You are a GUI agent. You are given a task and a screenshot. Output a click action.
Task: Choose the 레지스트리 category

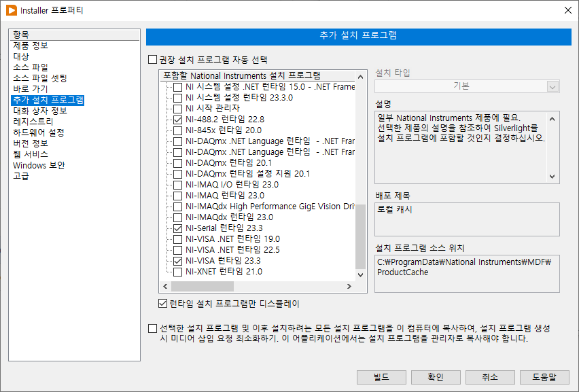[x=33, y=122]
